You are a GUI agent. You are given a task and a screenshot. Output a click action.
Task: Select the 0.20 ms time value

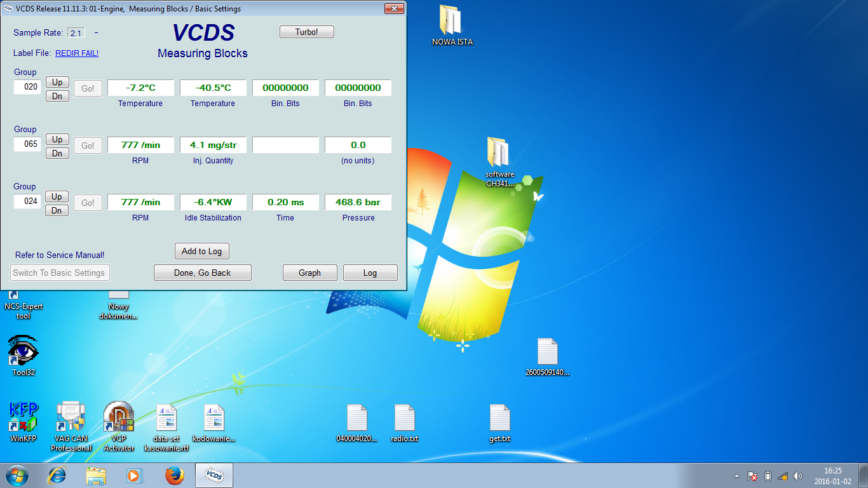click(x=285, y=202)
